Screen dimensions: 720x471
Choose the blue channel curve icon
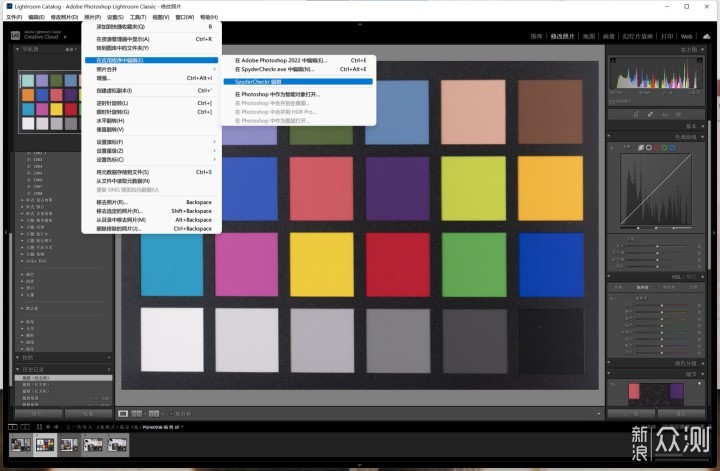click(672, 147)
